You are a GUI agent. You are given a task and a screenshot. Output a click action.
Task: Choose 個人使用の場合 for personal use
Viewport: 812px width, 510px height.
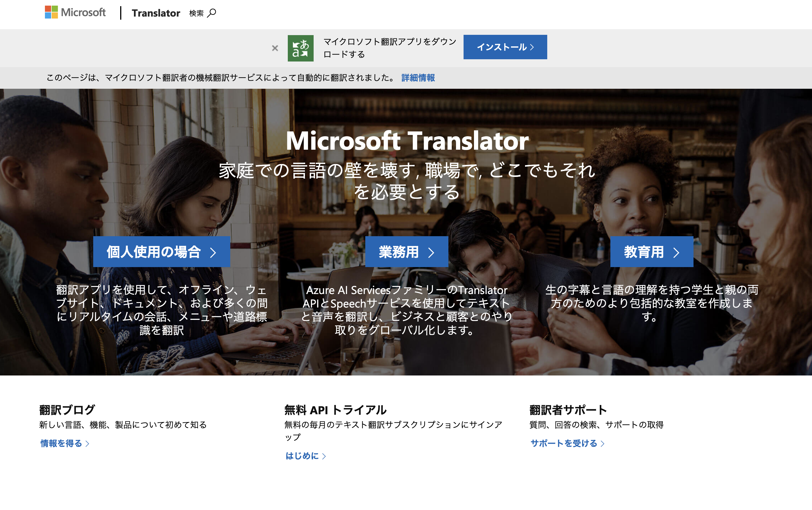pos(153,251)
